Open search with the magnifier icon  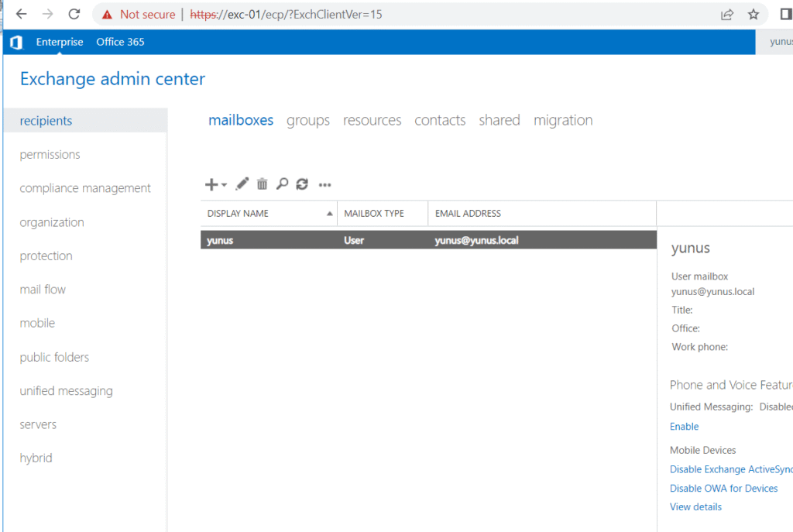coord(283,184)
